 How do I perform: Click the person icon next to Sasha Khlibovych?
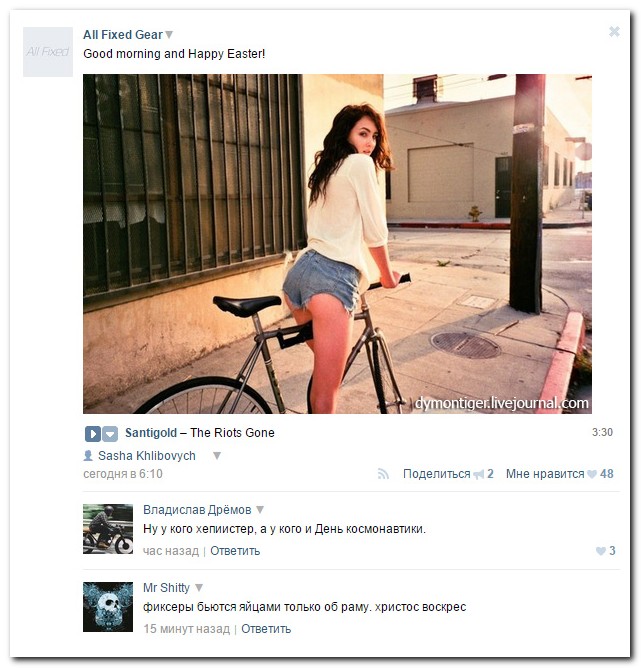(88, 455)
